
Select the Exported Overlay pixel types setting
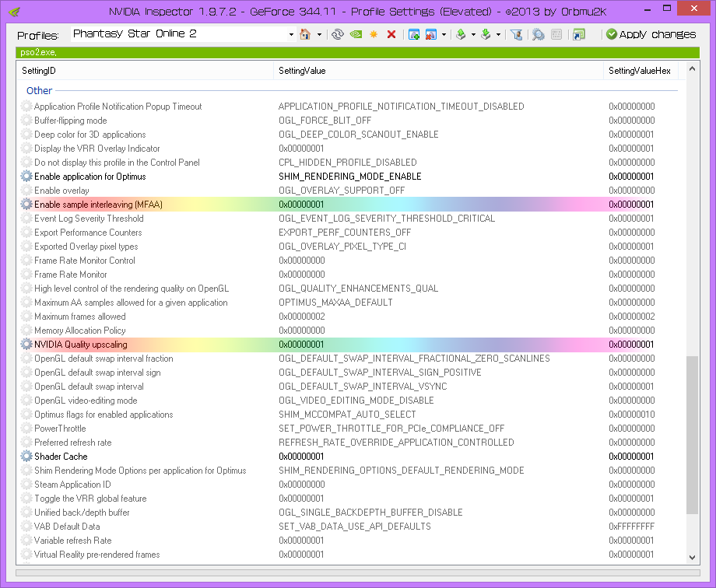tap(86, 246)
